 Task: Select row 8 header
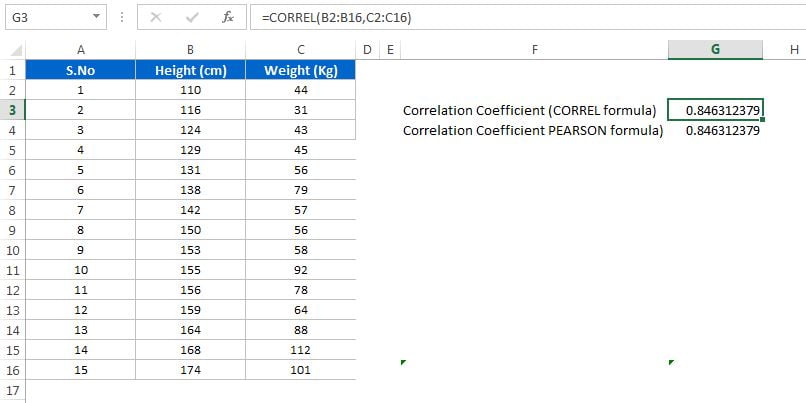[13, 210]
